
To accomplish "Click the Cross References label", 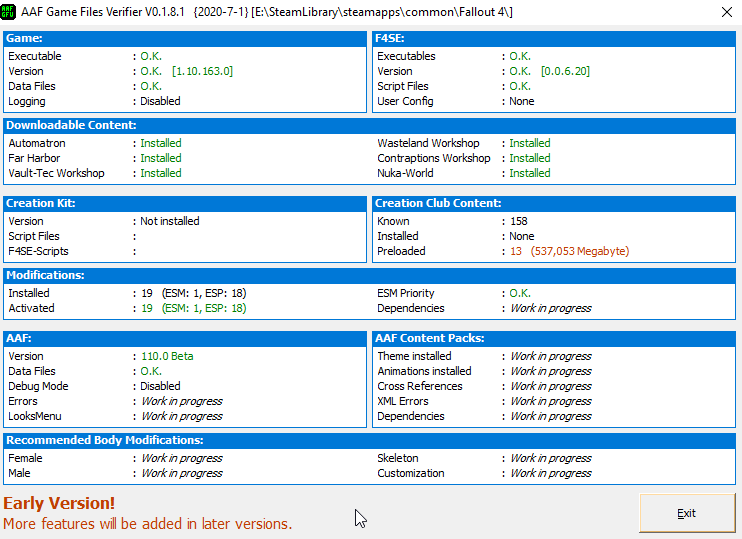I will click(420, 386).
